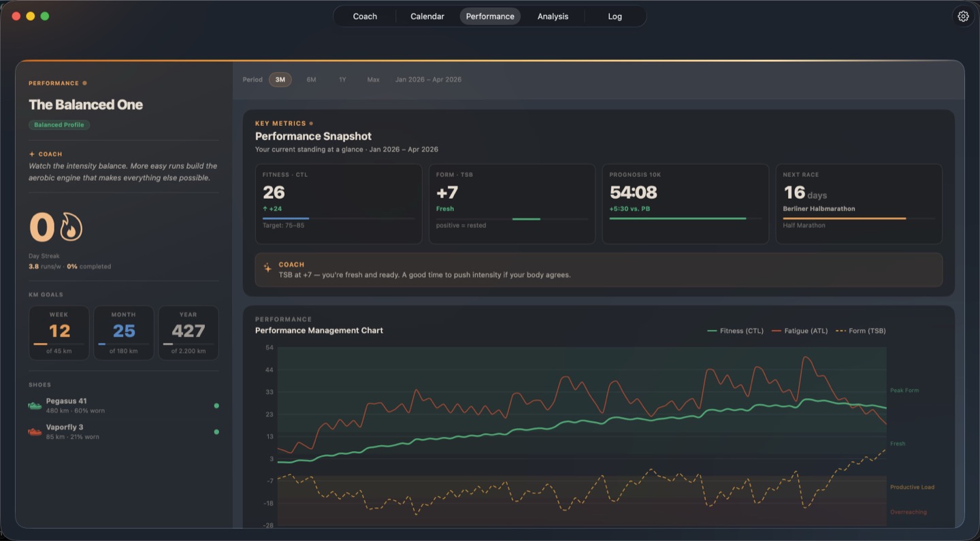
Task: Open the settings gear in the top right
Action: coord(963,16)
